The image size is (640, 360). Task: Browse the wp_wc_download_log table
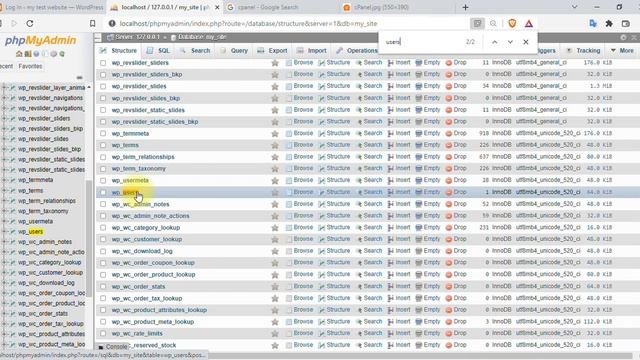pyautogui.click(x=299, y=251)
